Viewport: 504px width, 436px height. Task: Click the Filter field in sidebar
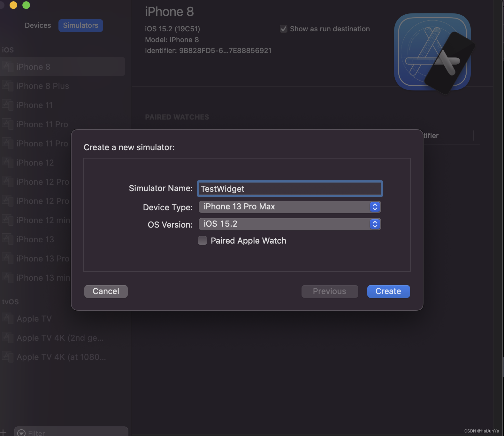[x=71, y=432]
